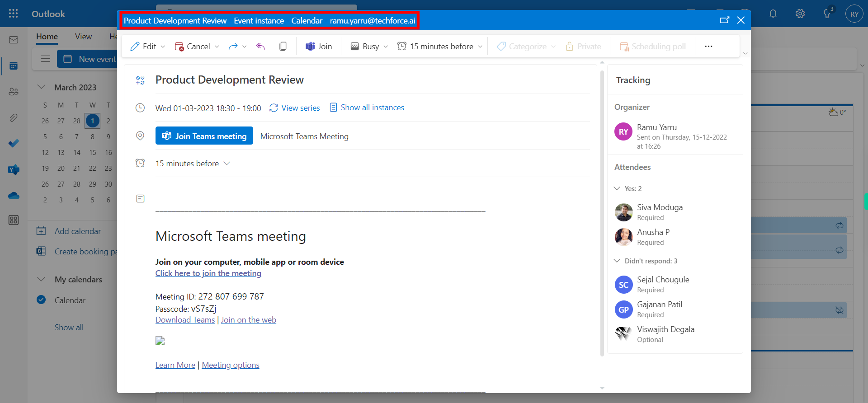Select attendee Siva Moduga

pos(675,211)
